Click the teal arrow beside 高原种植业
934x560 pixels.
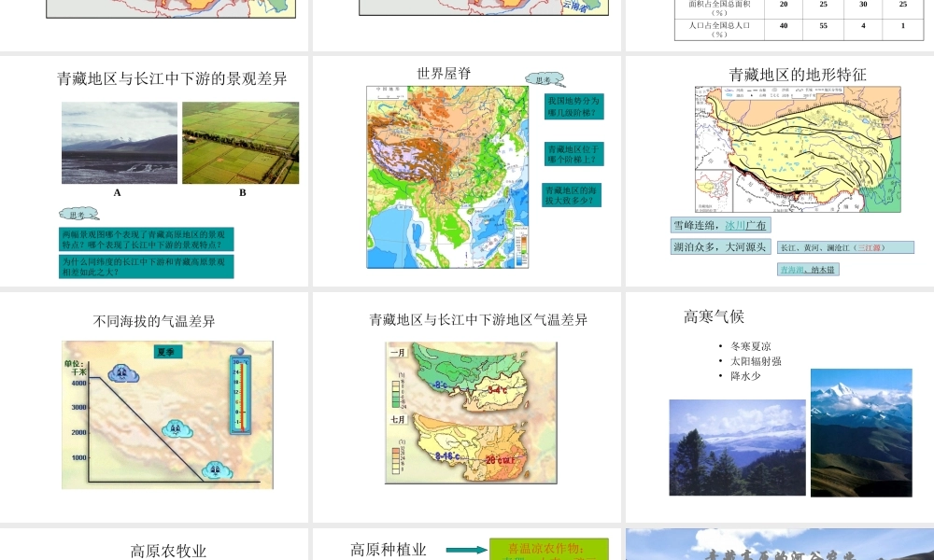point(466,550)
